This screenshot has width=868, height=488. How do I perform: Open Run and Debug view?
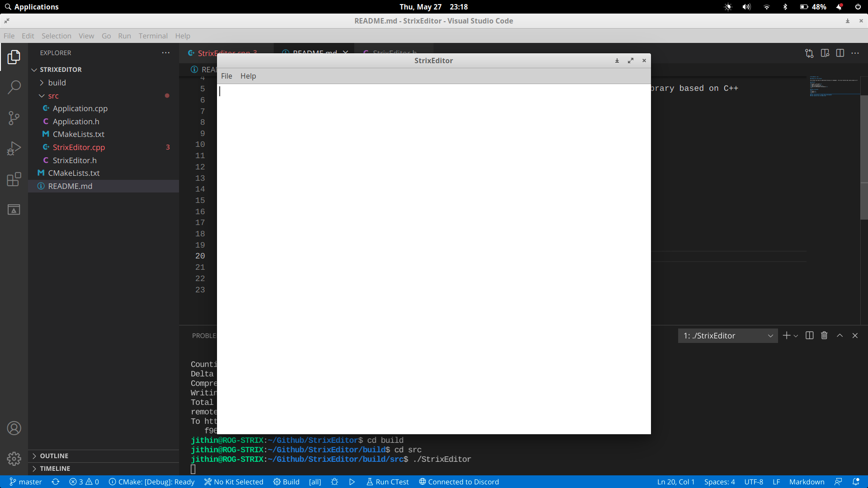click(x=14, y=149)
